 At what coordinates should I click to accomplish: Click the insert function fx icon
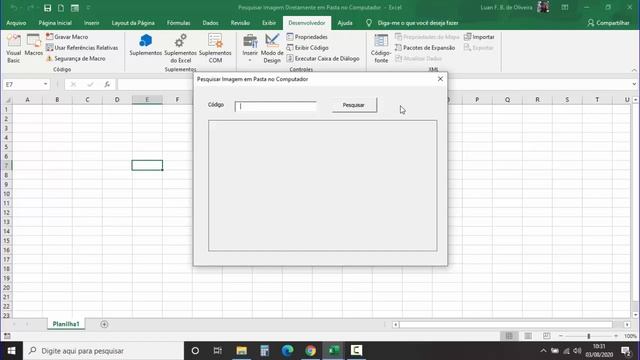(x=107, y=84)
